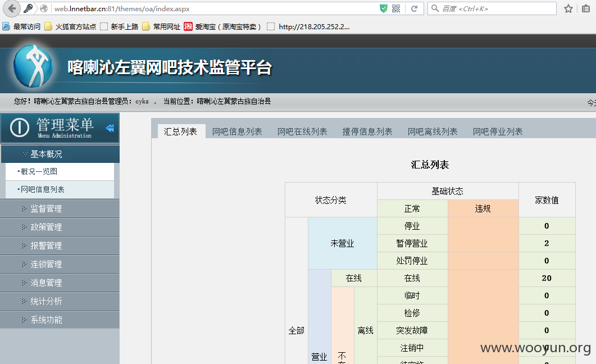This screenshot has height=364, width=596.
Task: Collapse the sidebar with the blue double-arrow
Action: pos(110,128)
